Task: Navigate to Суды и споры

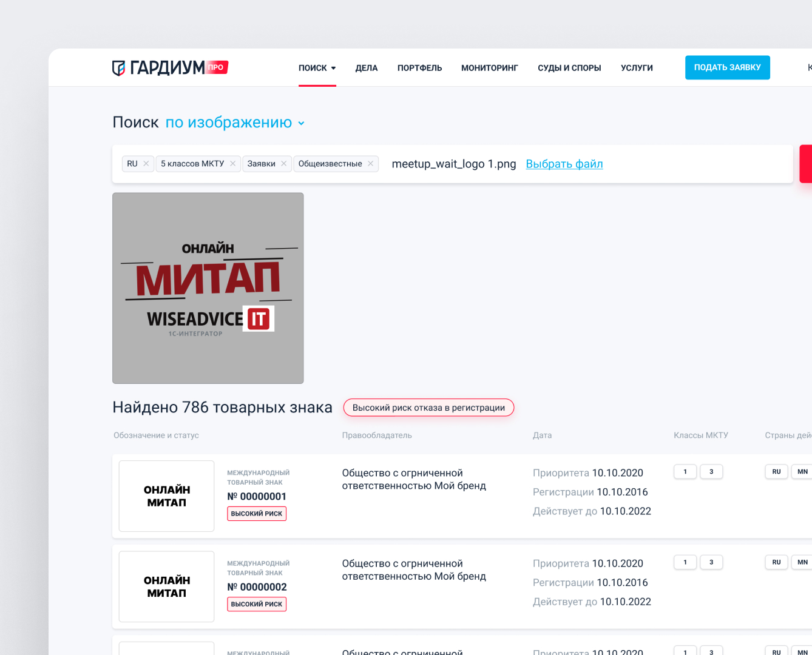Action: (x=569, y=68)
